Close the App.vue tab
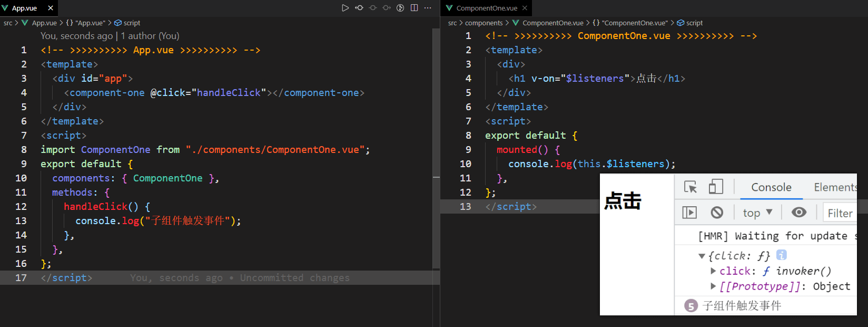The width and height of the screenshot is (868, 327). 51,8
